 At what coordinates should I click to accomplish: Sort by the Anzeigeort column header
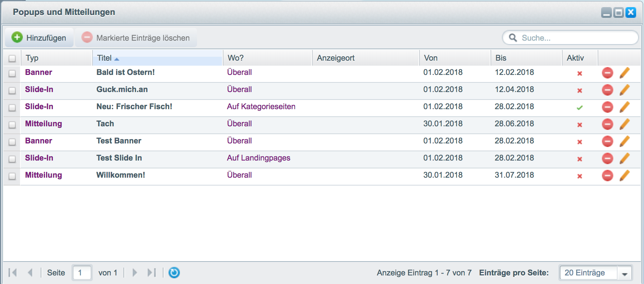click(366, 58)
